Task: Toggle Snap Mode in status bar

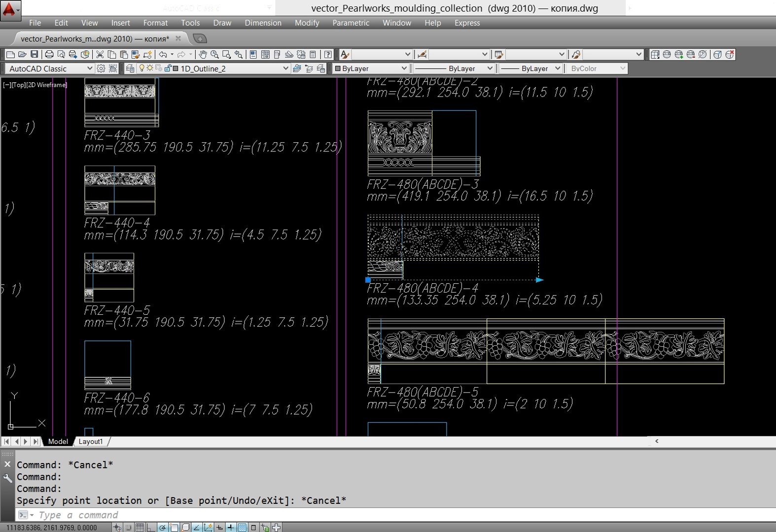Action: coord(128,528)
